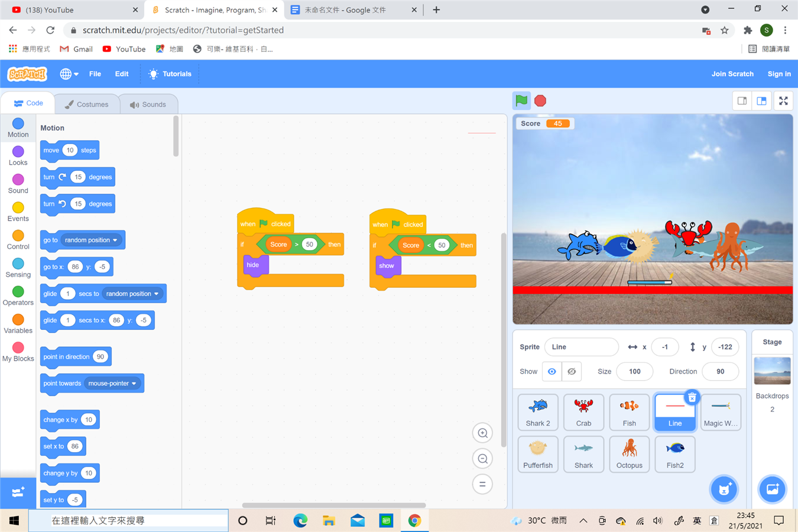Click the Join Scratch link
This screenshot has height=532, width=798.
point(732,74)
